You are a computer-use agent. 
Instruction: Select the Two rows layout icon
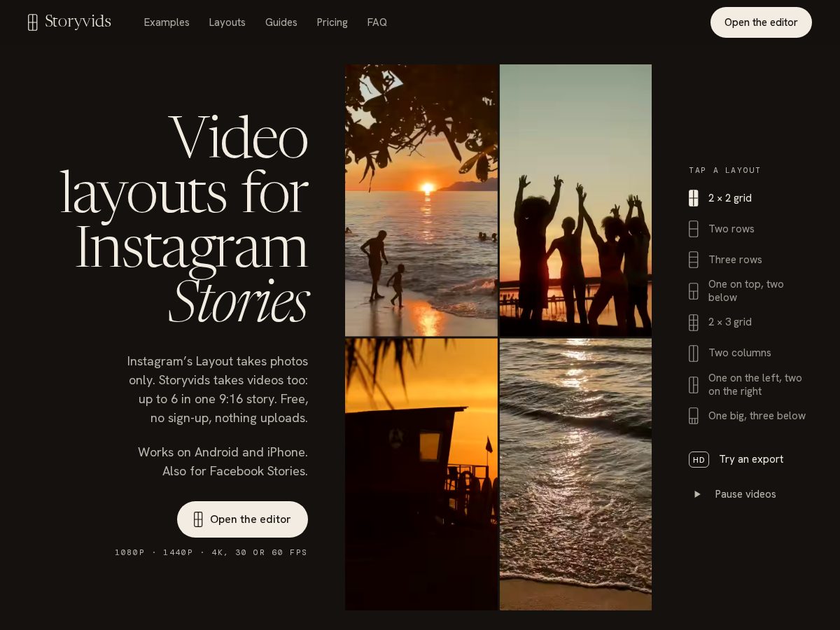pyautogui.click(x=694, y=229)
